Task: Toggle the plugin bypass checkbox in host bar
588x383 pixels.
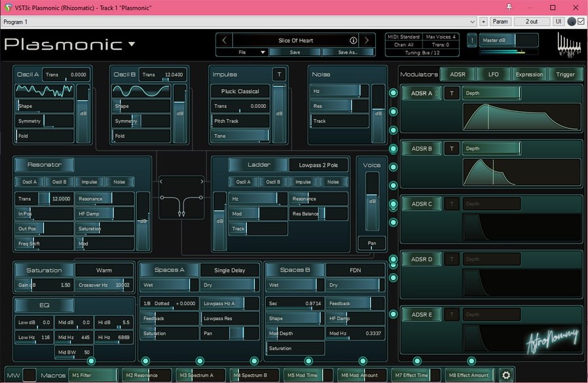Action: (x=581, y=22)
